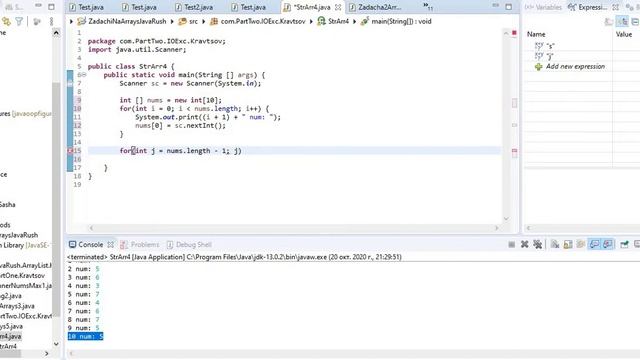This screenshot has height=360, width=640.
Task: Expand breadcrumb arrow before main(String[])
Action: click(354, 21)
